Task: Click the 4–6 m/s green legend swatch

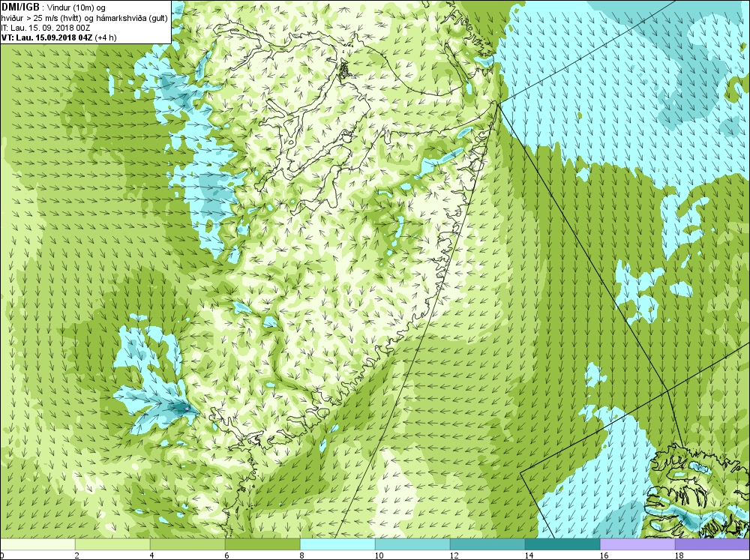Action: pos(187,544)
